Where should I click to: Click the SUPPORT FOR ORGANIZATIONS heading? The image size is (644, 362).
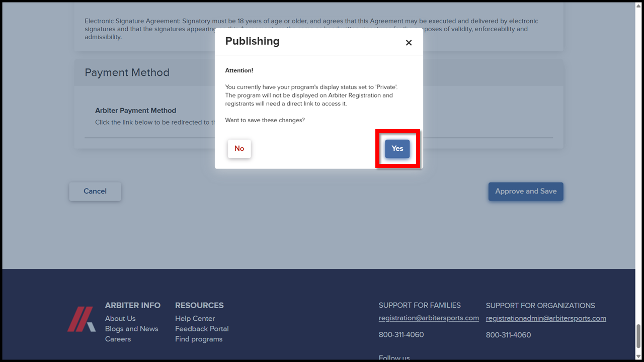[540, 306]
